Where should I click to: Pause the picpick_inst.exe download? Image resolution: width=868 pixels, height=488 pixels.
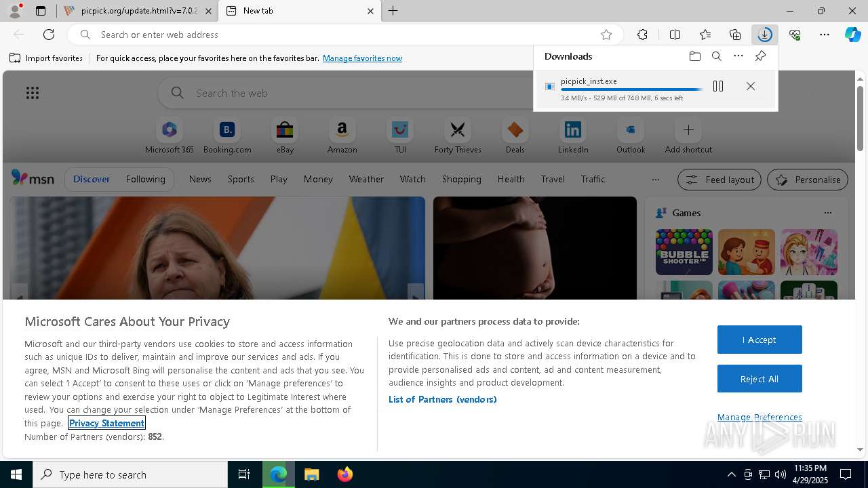pyautogui.click(x=718, y=86)
